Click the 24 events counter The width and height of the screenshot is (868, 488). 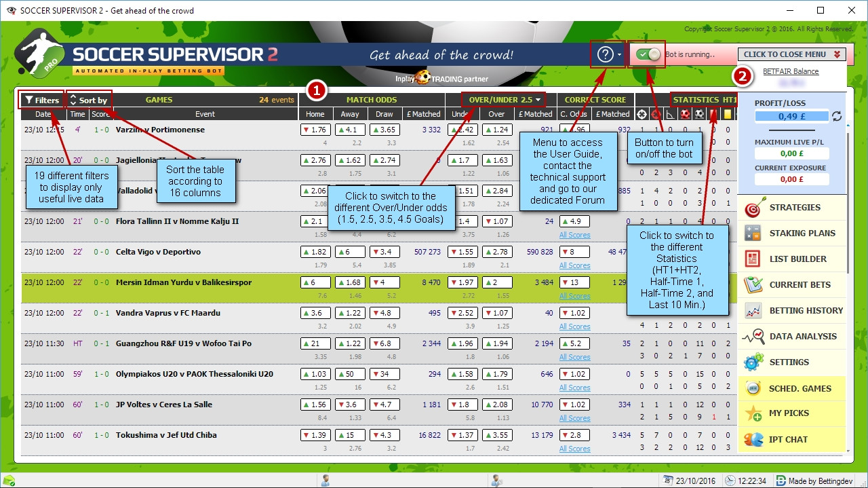coord(277,100)
